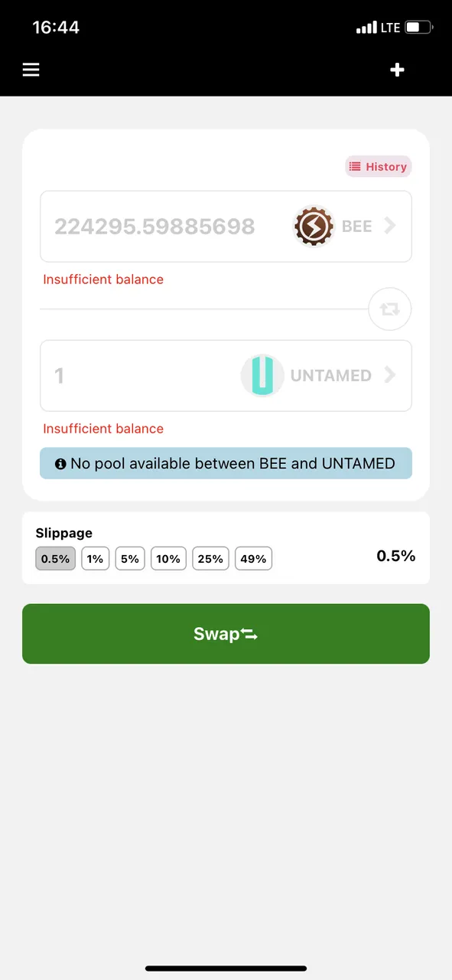Viewport: 452px width, 980px height.
Task: Click the BEE token gear logo
Action: (314, 227)
